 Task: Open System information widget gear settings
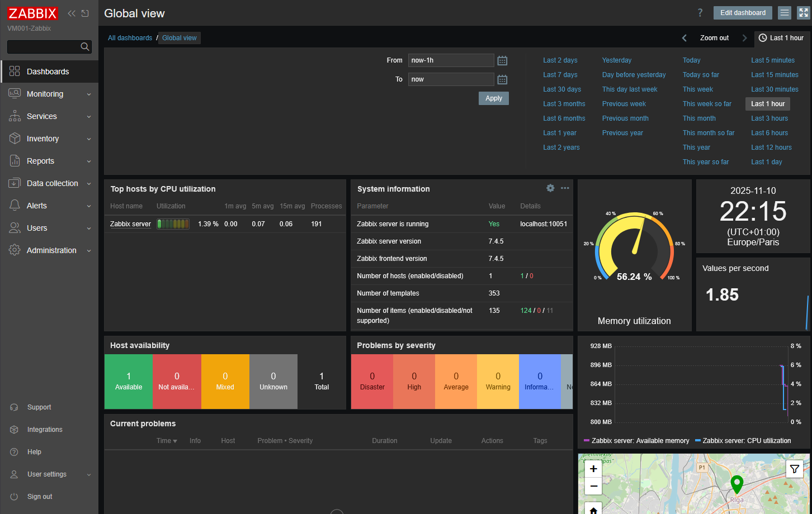550,188
